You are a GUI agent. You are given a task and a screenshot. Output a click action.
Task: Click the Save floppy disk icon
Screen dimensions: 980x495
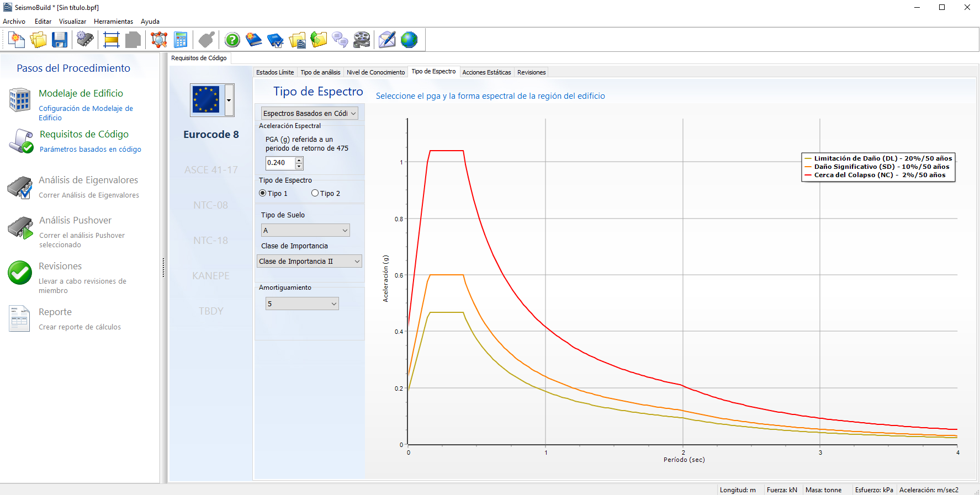60,40
